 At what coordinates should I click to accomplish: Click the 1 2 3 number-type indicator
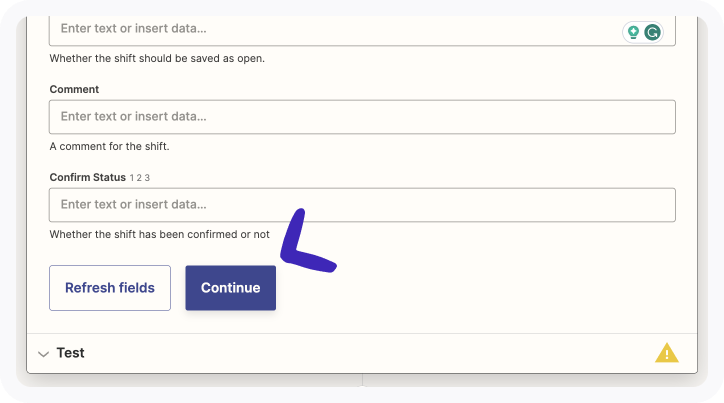[x=140, y=178]
